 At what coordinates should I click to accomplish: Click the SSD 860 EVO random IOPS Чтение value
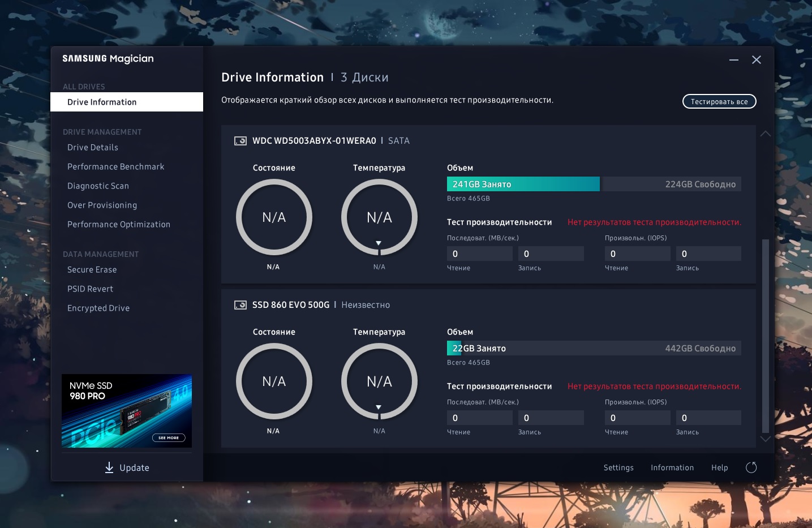point(638,418)
